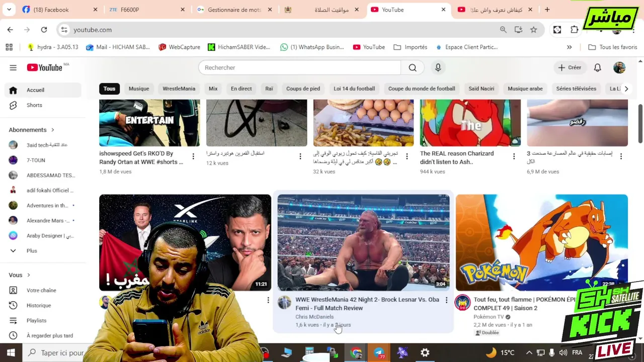
Task: Open the hydra - 3.A05.13 bookmark
Action: [x=53, y=47]
